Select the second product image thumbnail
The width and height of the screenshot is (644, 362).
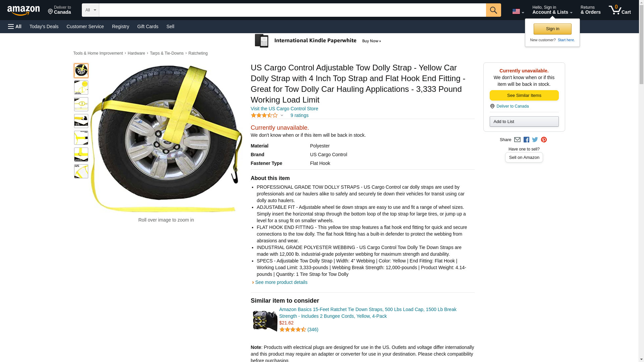coord(81,87)
